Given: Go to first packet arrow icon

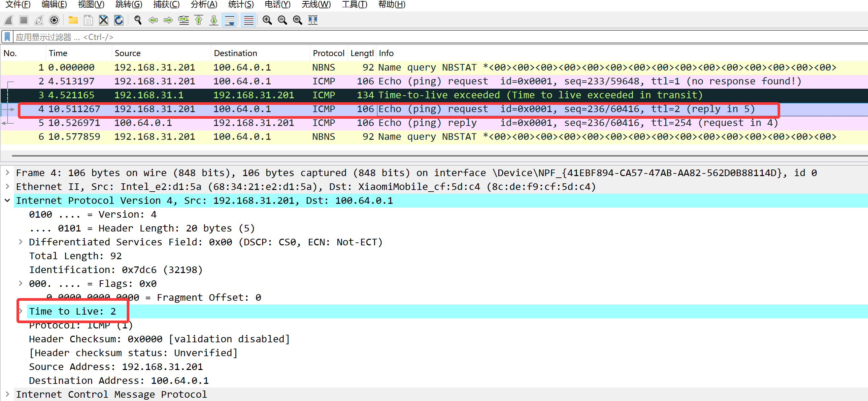Looking at the screenshot, I should point(199,20).
